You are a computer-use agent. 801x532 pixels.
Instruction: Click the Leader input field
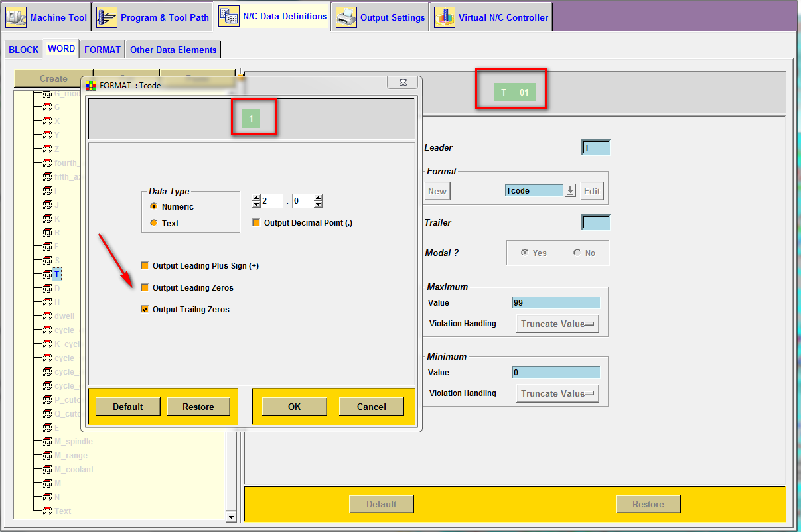point(595,148)
